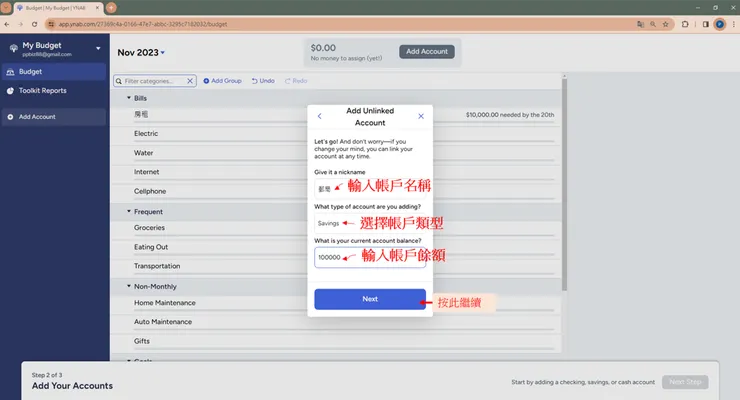
Task: Go back in Add Unlinked Account dialog
Action: (320, 116)
